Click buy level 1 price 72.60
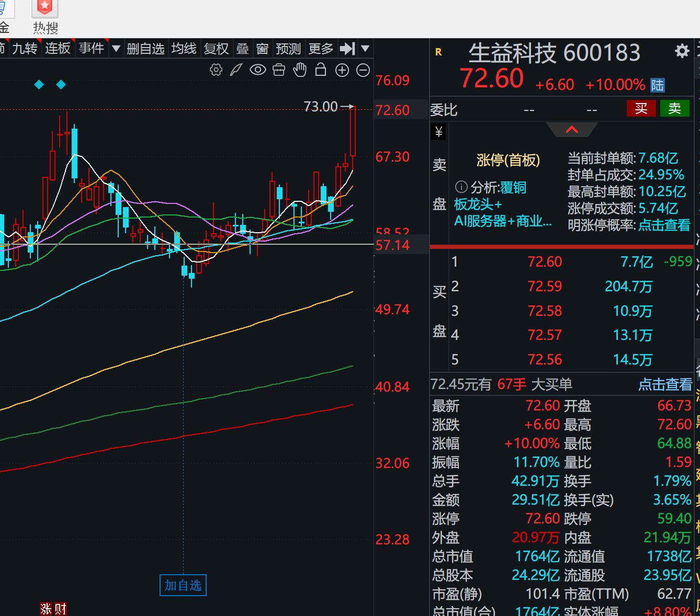Screen dimensions: 700x616 pyautogui.click(x=545, y=262)
